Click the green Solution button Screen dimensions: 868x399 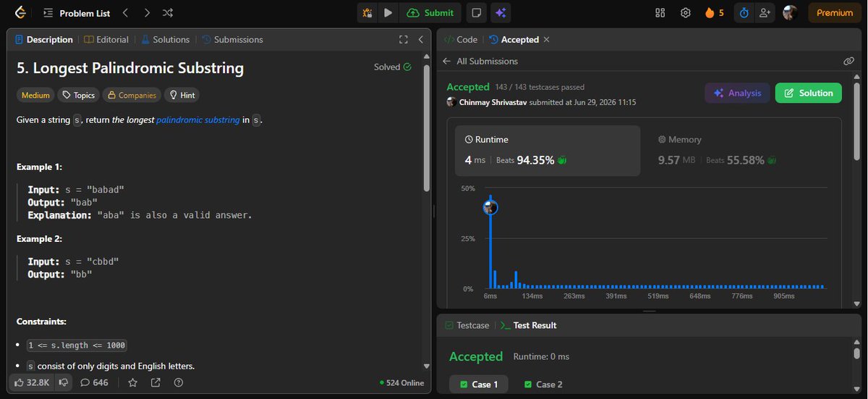(809, 93)
